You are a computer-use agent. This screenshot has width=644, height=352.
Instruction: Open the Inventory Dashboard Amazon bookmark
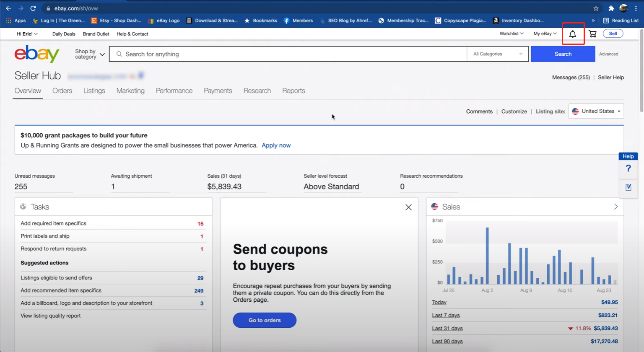(518, 21)
